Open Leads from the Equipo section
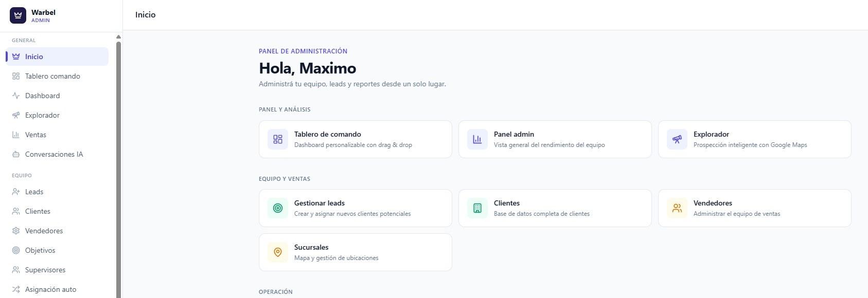This screenshot has width=868, height=298. pyautogui.click(x=57, y=192)
